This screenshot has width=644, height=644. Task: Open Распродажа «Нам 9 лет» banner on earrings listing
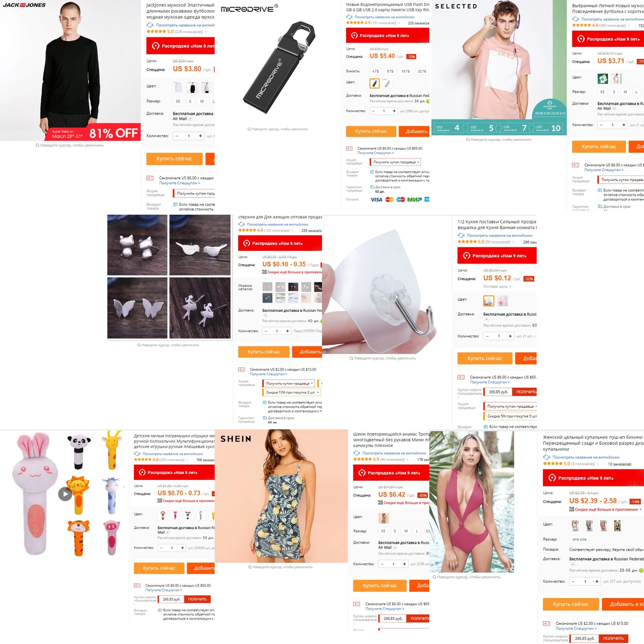click(280, 243)
